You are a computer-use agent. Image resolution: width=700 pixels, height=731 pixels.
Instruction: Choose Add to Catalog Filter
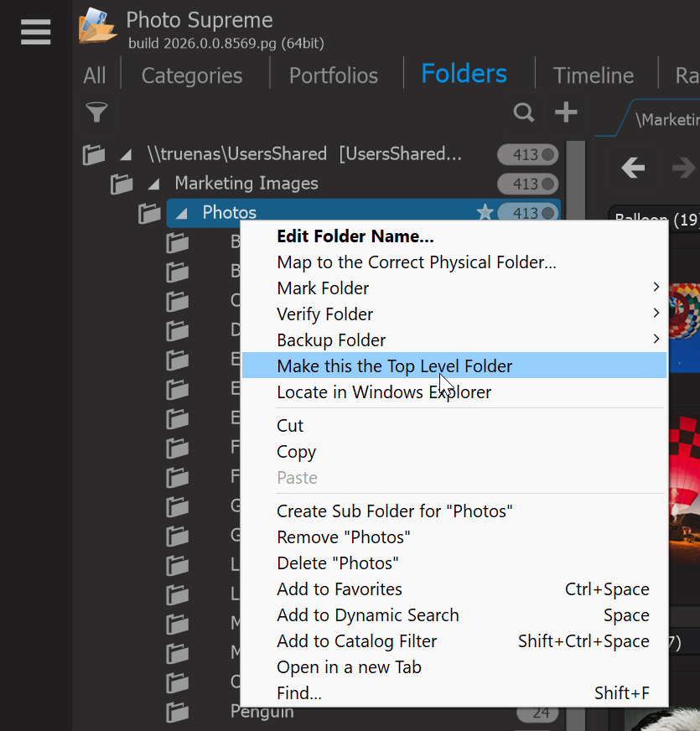tap(454, 641)
